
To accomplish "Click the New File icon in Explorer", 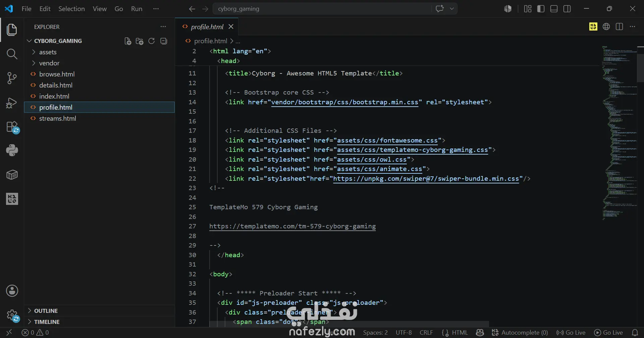I will pyautogui.click(x=127, y=41).
